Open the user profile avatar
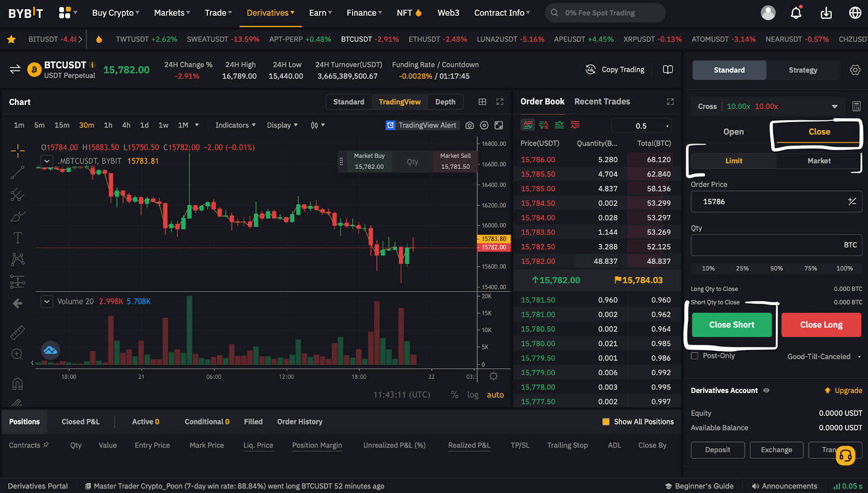 click(x=768, y=12)
